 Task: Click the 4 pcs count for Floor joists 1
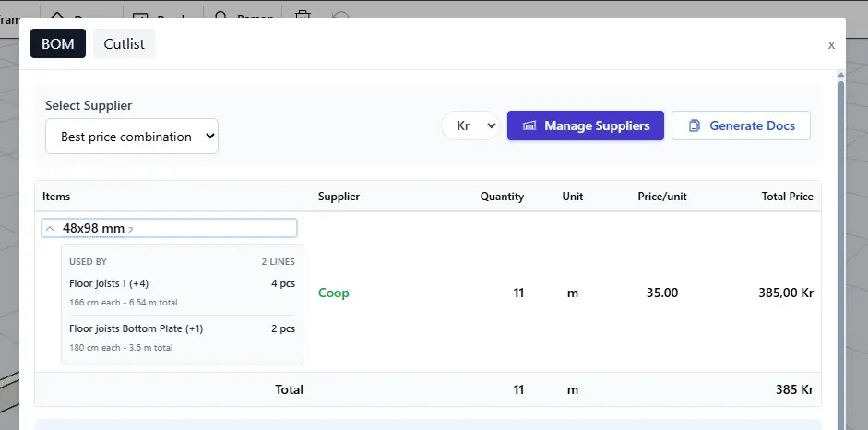pyautogui.click(x=283, y=283)
